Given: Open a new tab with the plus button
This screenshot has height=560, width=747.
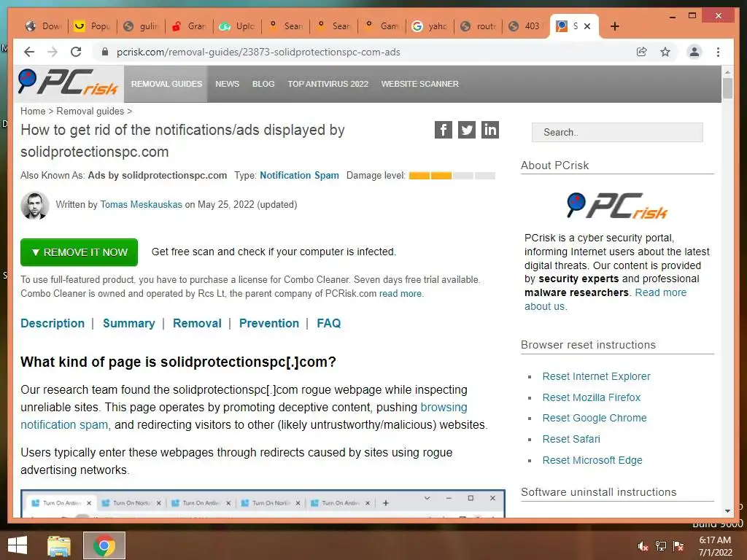Looking at the screenshot, I should tap(614, 26).
